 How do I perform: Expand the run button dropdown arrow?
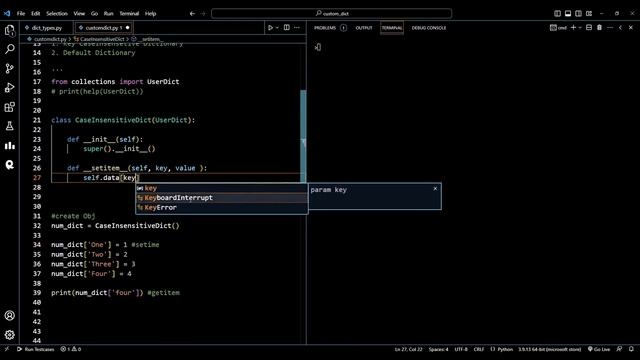(x=277, y=28)
